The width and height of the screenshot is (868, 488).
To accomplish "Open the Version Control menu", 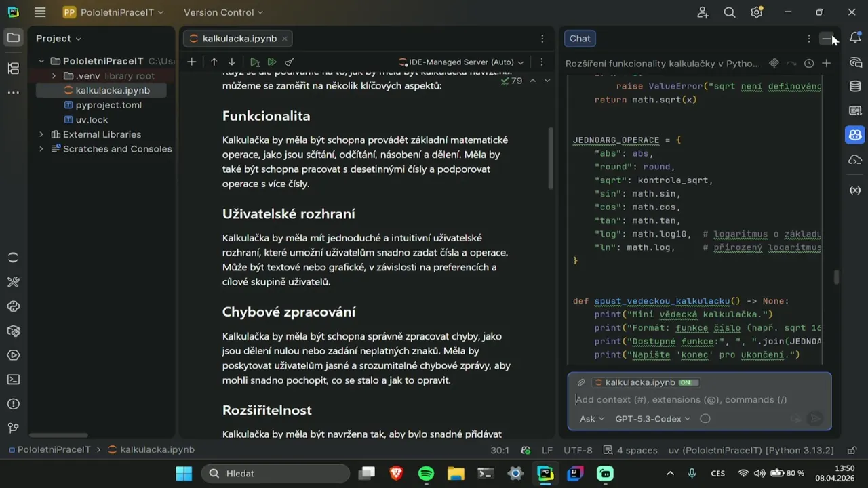I will 223,12.
